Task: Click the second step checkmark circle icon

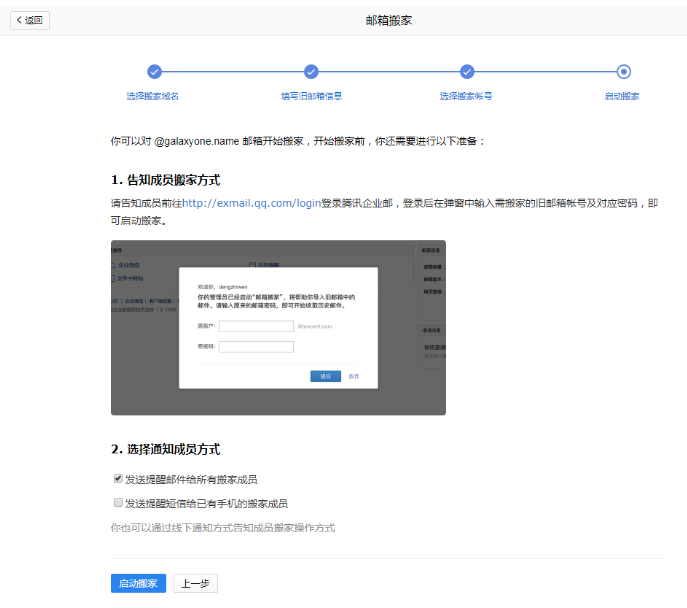Action: tap(311, 71)
